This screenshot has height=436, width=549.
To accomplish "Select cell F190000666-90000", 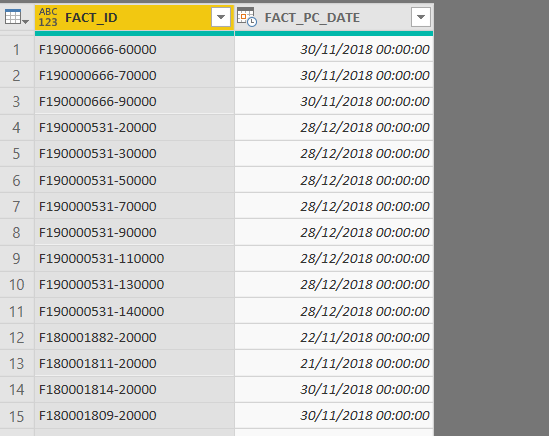I will click(x=134, y=101).
